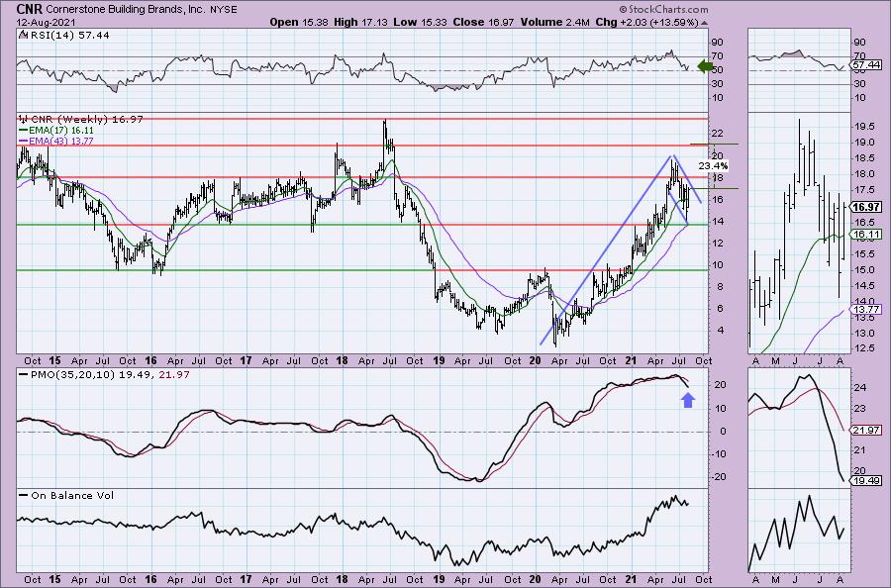Click the Cornerstone Building Brands, Inc. company name

(128, 10)
